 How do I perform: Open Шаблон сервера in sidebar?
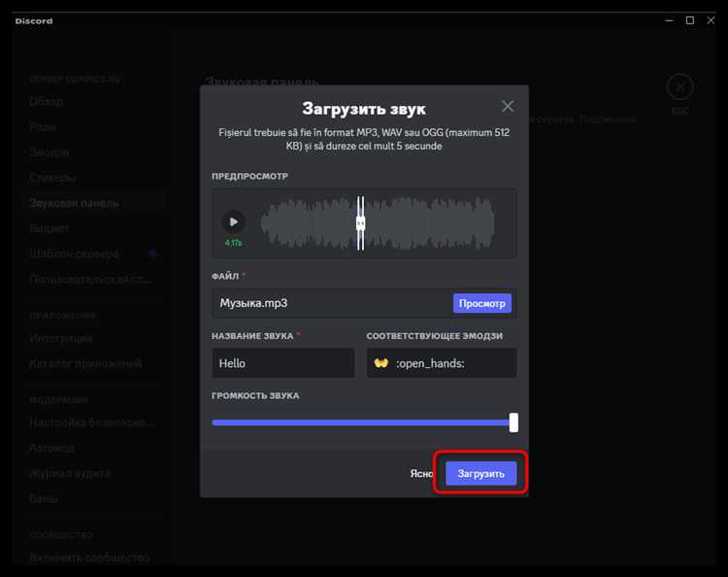coord(74,254)
